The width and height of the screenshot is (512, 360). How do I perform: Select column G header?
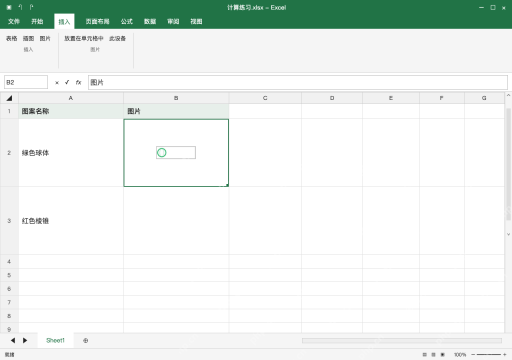tap(484, 98)
